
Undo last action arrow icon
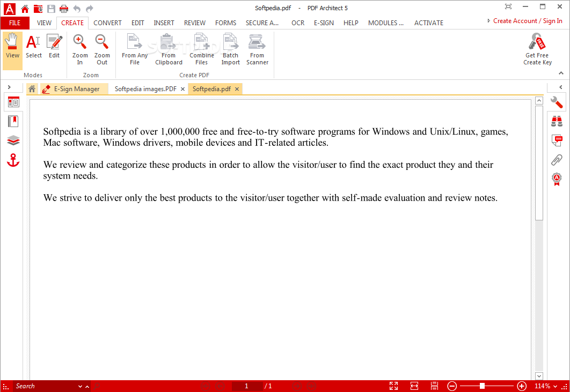click(77, 9)
